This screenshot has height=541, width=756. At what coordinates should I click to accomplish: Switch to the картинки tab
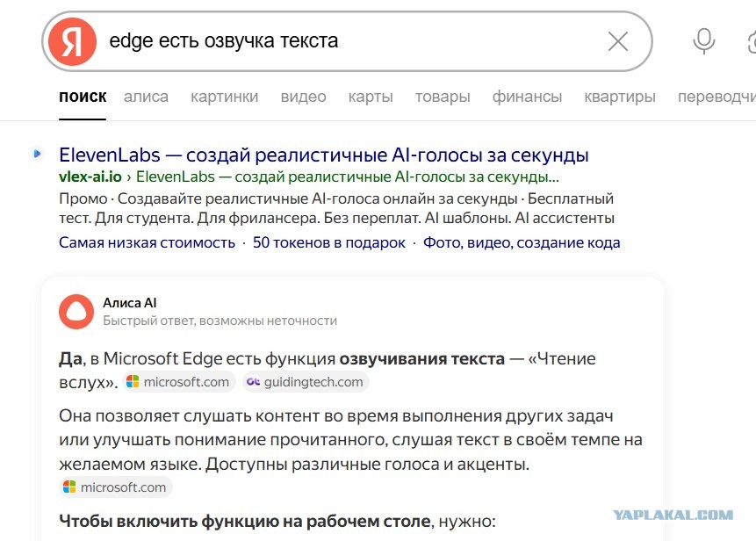tap(225, 97)
